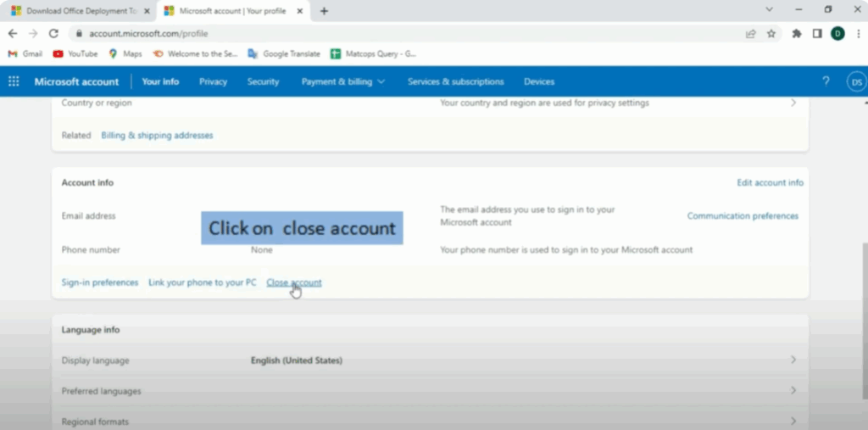Click the Phone number None value
Image resolution: width=868 pixels, height=430 pixels.
coord(261,250)
